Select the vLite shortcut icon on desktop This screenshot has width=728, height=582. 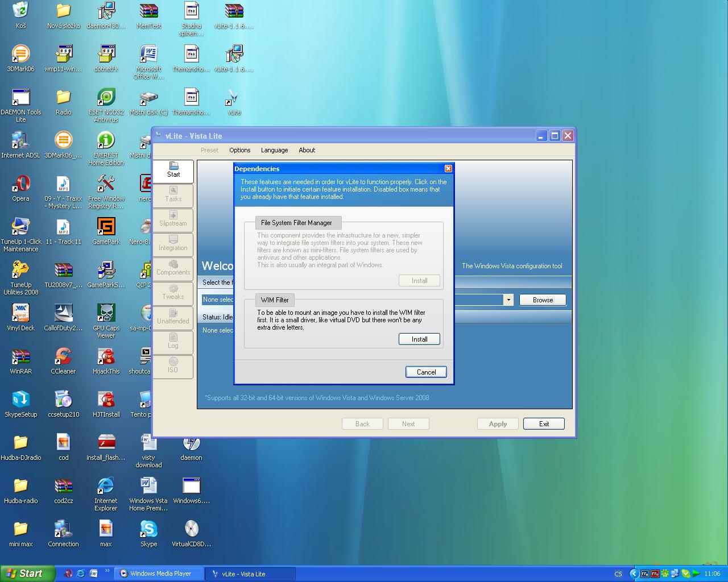[234, 102]
